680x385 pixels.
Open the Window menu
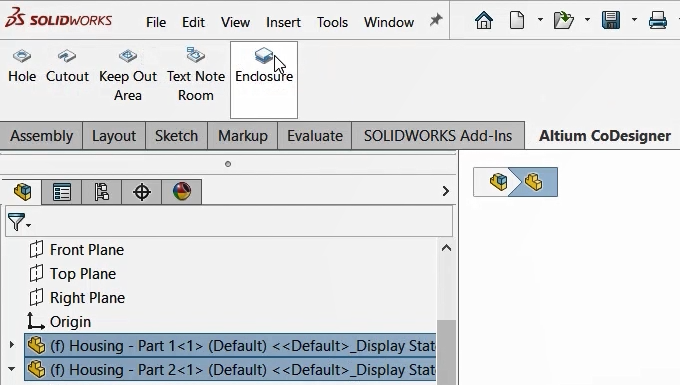pyautogui.click(x=389, y=22)
